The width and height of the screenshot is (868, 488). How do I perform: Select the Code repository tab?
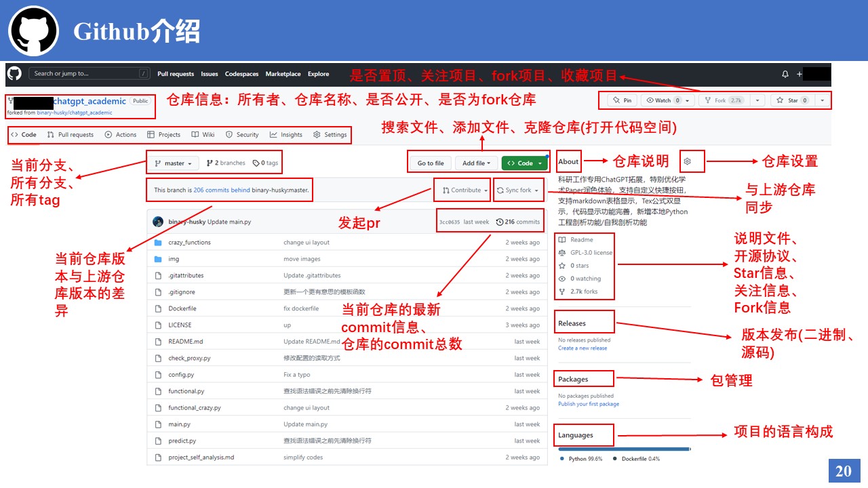(x=24, y=135)
